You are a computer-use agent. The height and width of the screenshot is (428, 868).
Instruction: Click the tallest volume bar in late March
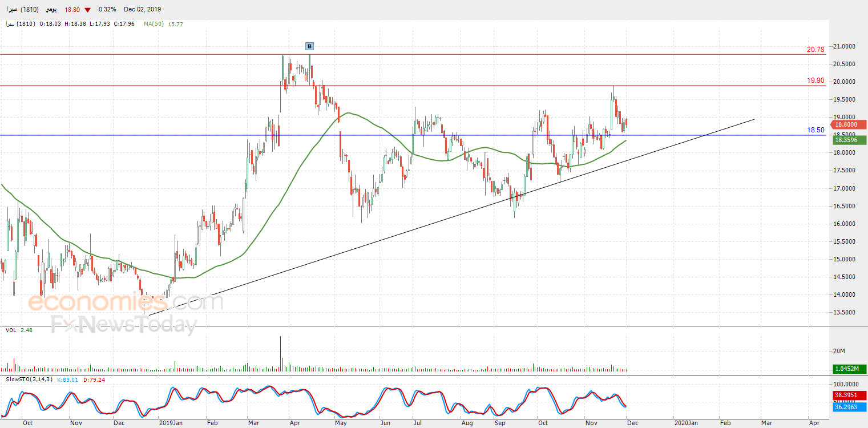point(281,354)
